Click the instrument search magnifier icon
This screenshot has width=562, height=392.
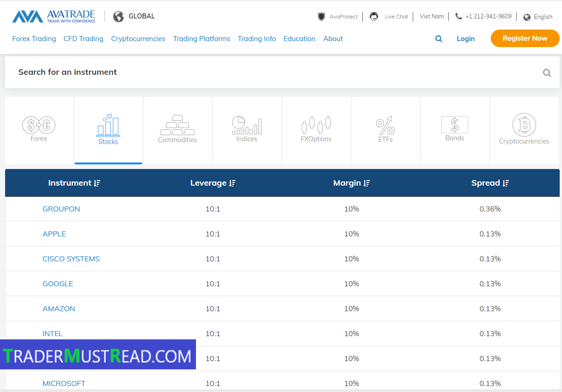point(547,72)
